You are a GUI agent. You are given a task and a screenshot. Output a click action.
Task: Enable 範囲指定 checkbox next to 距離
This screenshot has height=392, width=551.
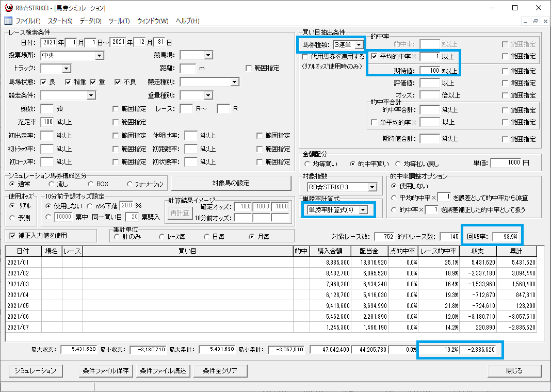[x=249, y=68]
